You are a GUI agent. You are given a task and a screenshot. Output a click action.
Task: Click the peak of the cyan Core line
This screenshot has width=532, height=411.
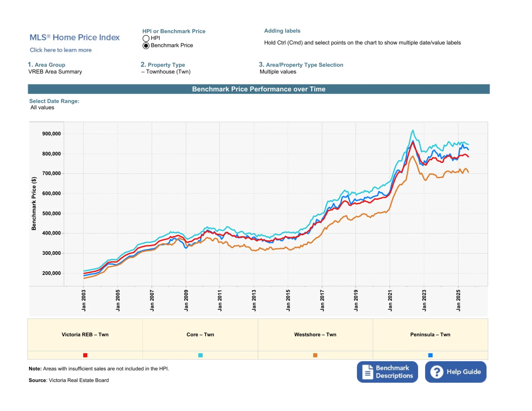(413, 130)
